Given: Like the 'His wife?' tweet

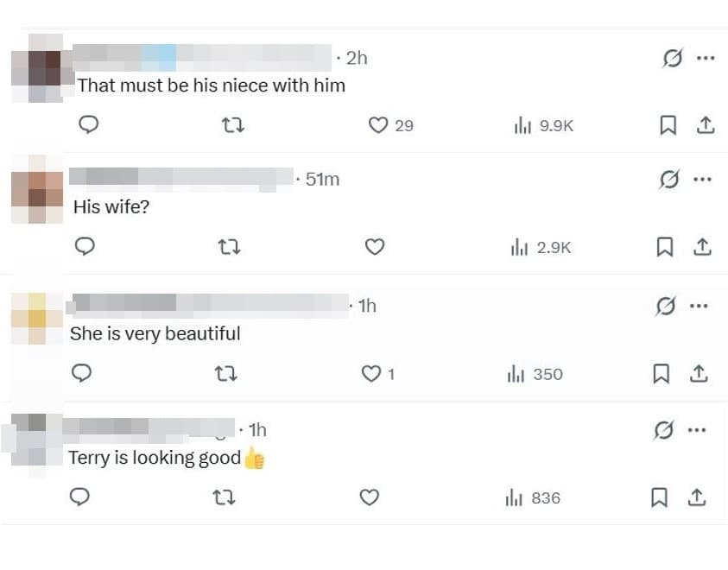Looking at the screenshot, I should point(374,246).
